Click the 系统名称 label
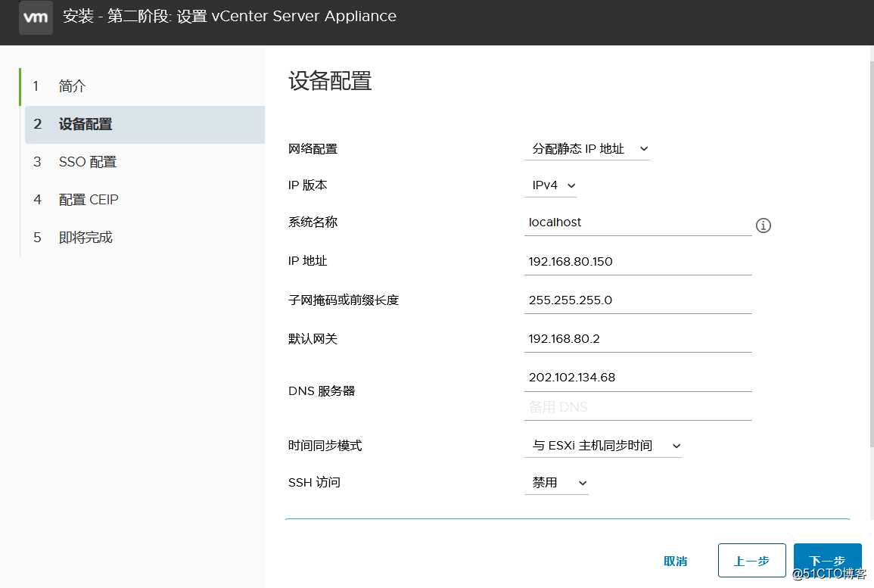Viewport: 874px width, 588px height. pyautogui.click(x=313, y=222)
